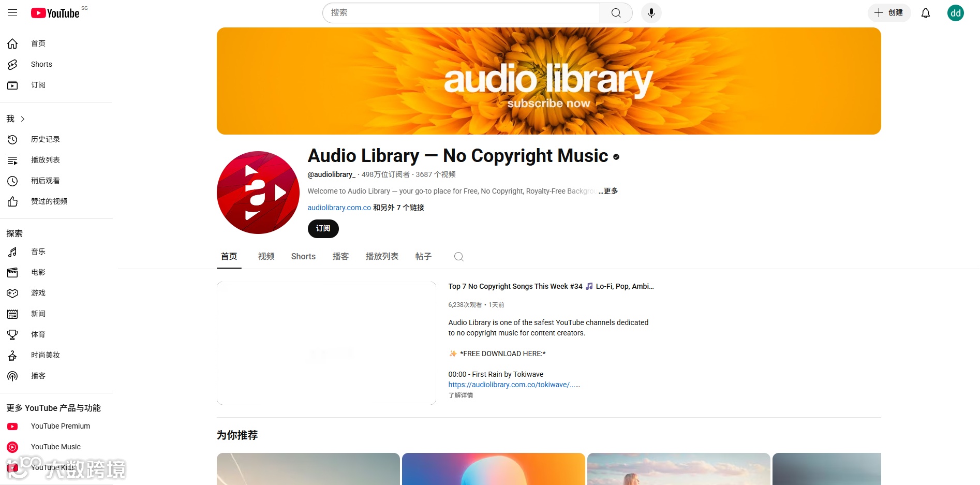Go to YouTube home via logo
The width and height of the screenshot is (980, 485).
click(55, 13)
